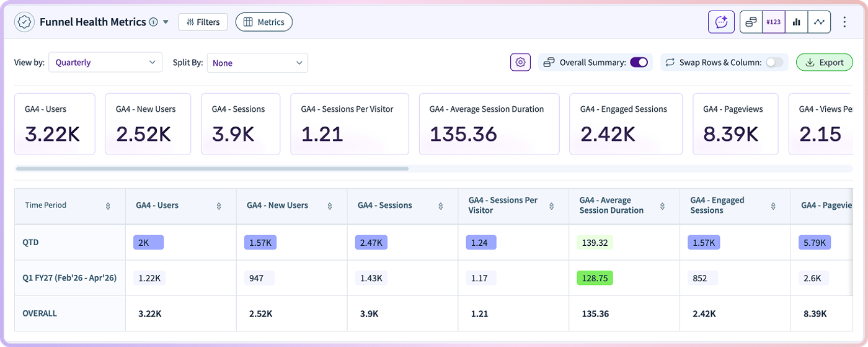Image resolution: width=868 pixels, height=347 pixels.
Task: Expand the Funnel Health Metrics title caret
Action: pos(166,22)
